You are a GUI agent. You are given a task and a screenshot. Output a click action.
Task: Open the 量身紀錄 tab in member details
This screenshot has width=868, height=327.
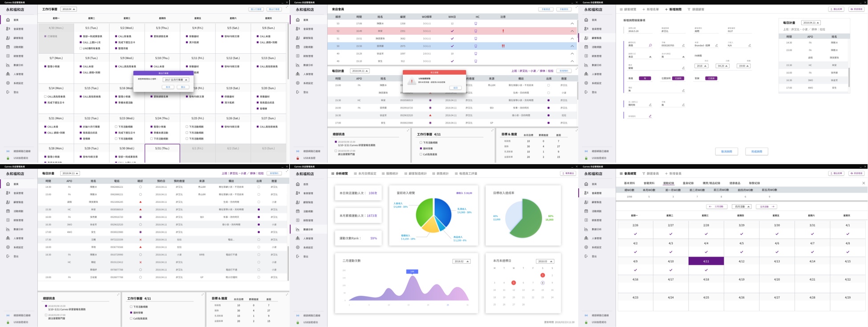(x=688, y=183)
